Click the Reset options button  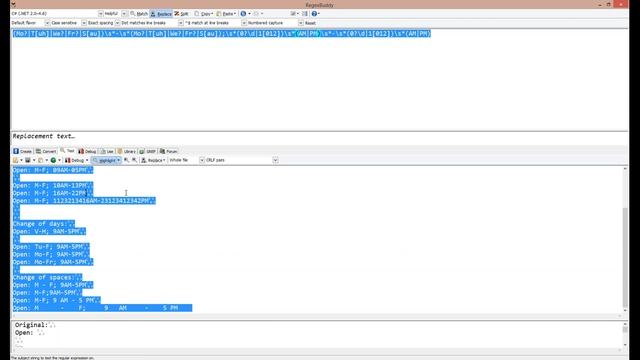coord(310,23)
